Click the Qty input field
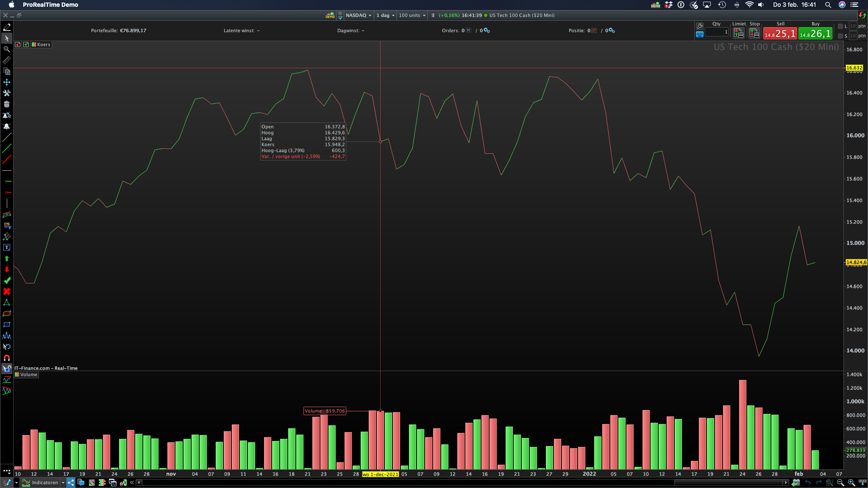The image size is (868, 488). [717, 32]
